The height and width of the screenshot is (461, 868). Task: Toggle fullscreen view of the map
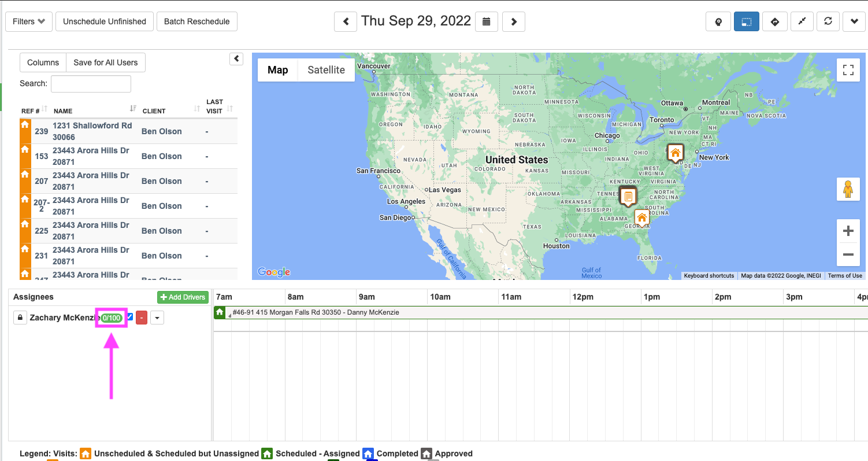tap(848, 70)
